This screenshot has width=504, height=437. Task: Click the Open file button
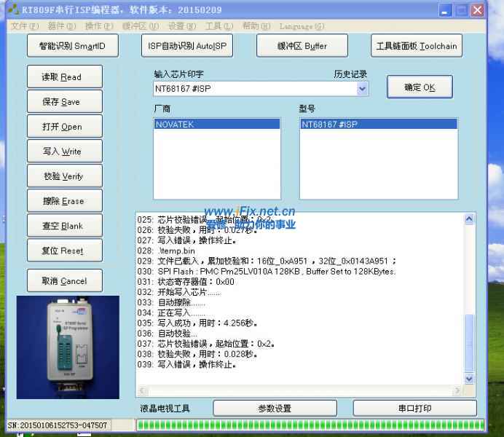point(64,127)
